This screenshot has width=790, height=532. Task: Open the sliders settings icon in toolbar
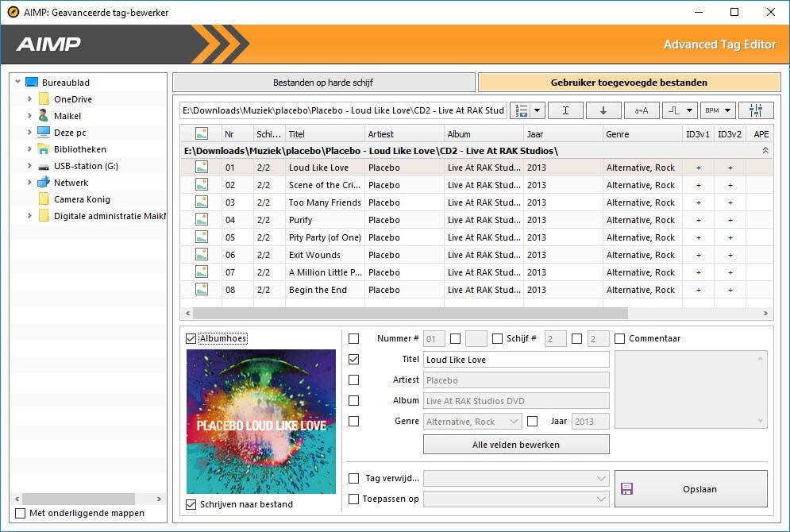click(x=756, y=110)
